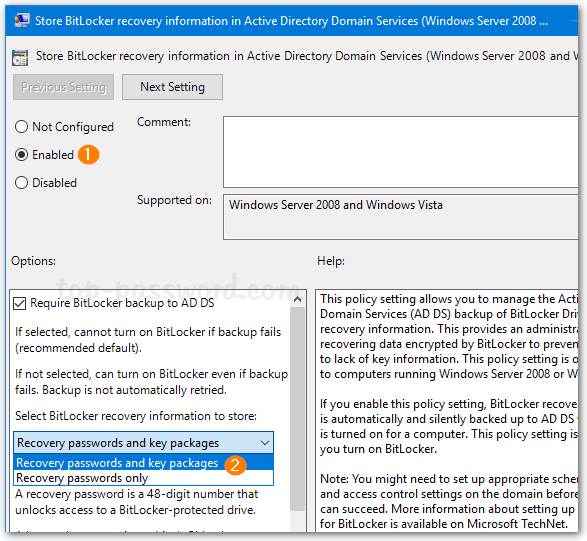Click the orange step 1 marker
Screen dimensions: 587x541
(x=88, y=155)
